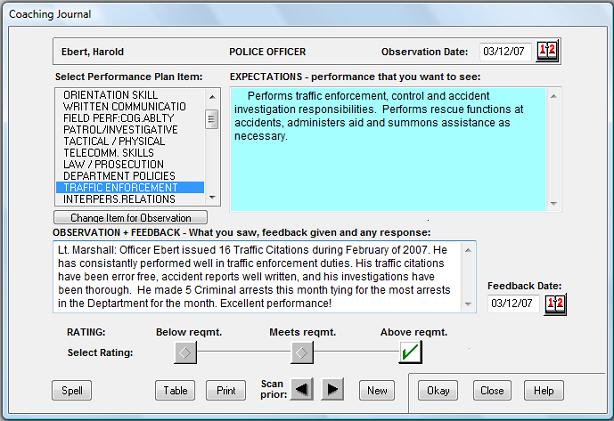Select TRAFFIC ENFORCEMENT in the plan list
The width and height of the screenshot is (614, 421).
[x=130, y=187]
